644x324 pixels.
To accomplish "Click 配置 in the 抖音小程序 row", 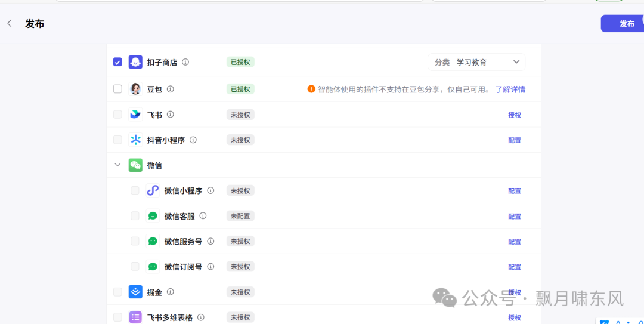I will pos(515,140).
